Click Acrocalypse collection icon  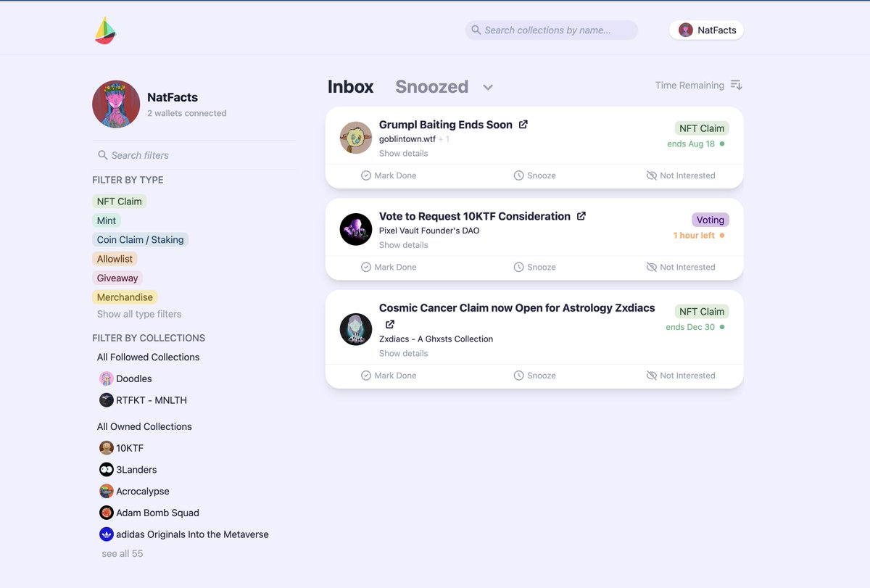(x=107, y=491)
